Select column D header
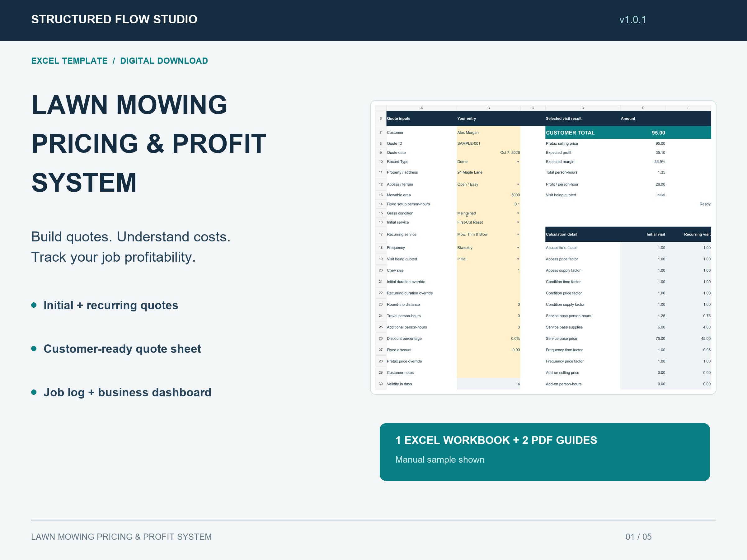This screenshot has height=560, width=747. click(583, 108)
